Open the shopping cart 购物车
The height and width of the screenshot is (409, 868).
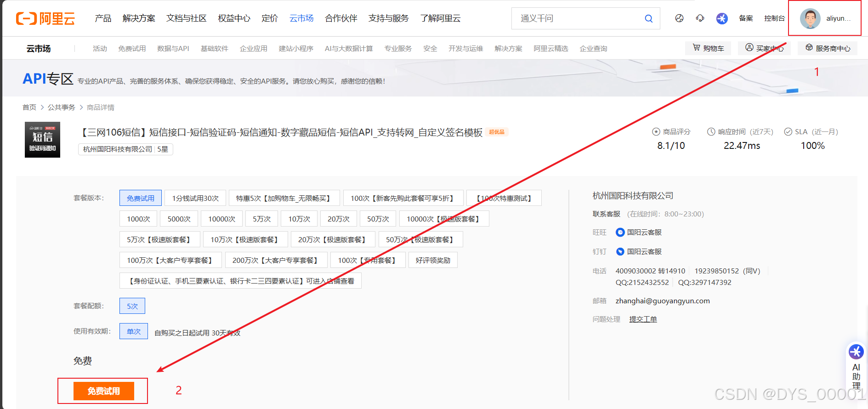click(x=708, y=48)
